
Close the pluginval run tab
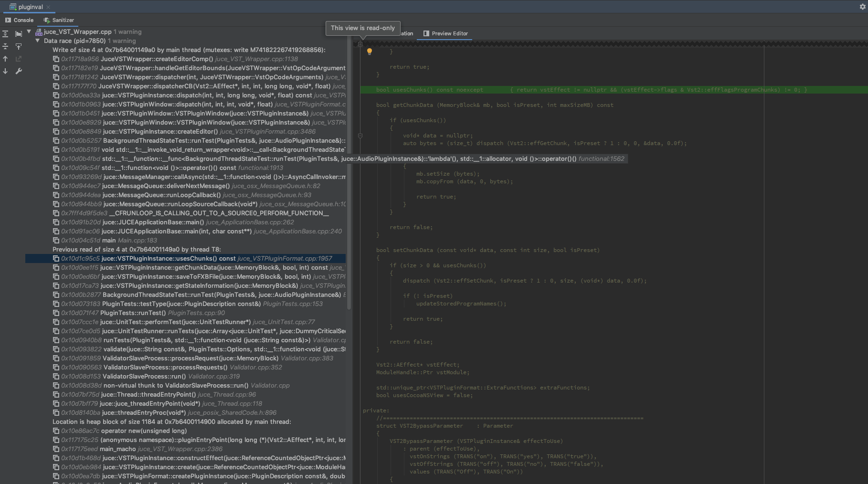click(x=48, y=7)
